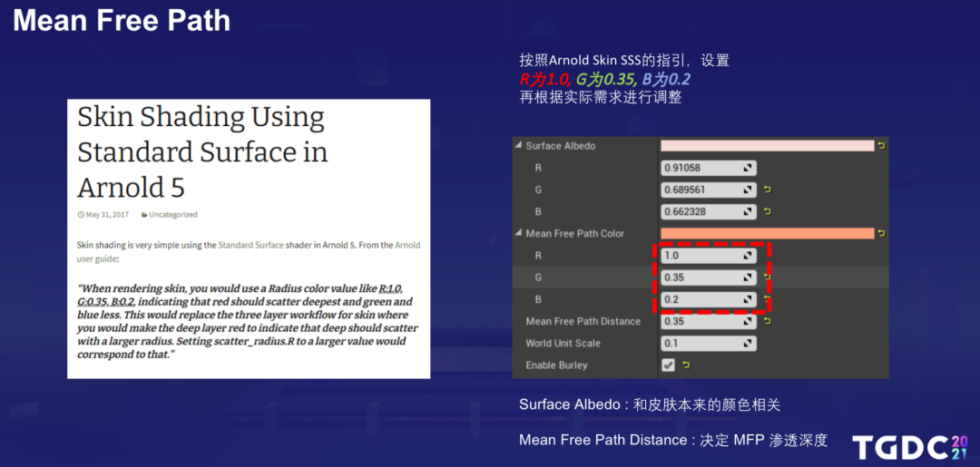Click spinner icon in World Unit Scale field
980x467 pixels.
click(747, 344)
